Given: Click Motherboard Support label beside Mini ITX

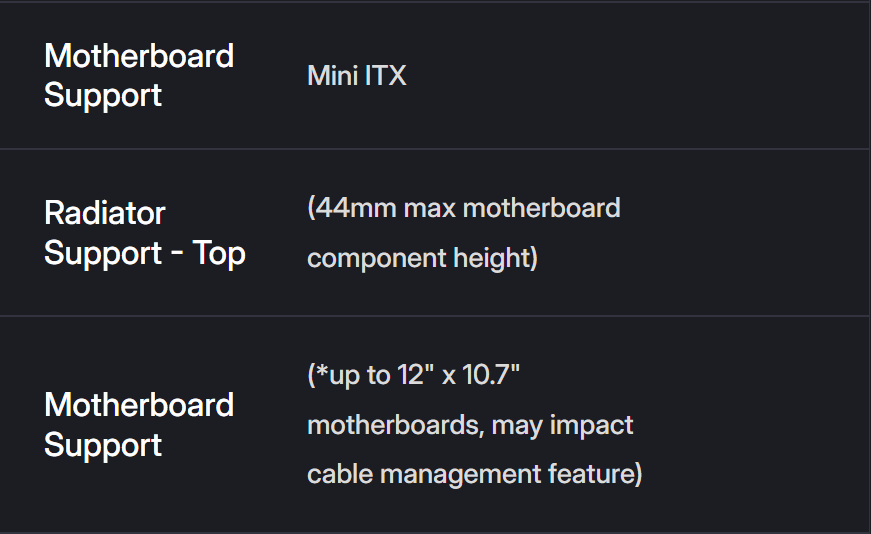Looking at the screenshot, I should click(x=139, y=75).
